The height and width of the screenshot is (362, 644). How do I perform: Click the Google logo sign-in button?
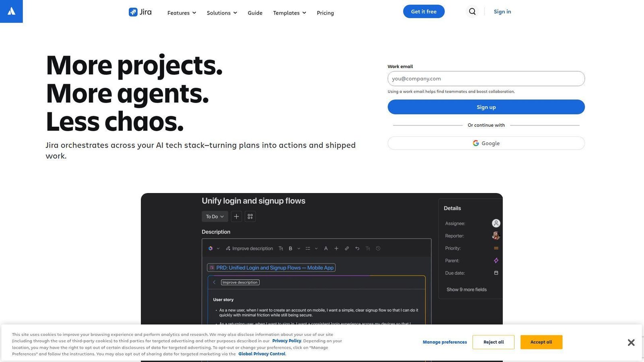point(486,143)
